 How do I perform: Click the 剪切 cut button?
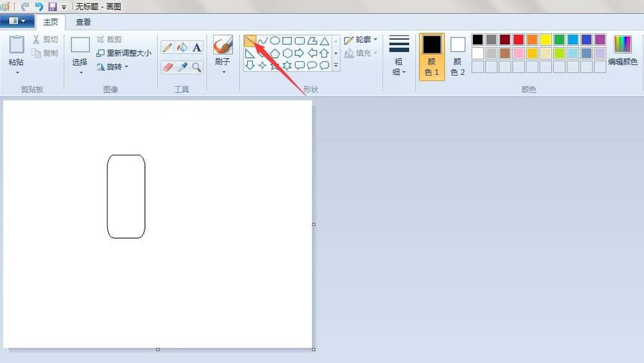pyautogui.click(x=45, y=39)
